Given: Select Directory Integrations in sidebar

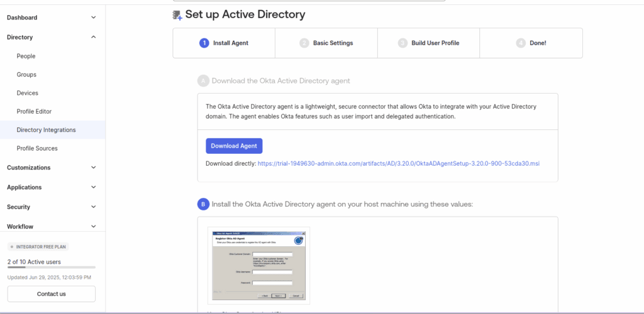Looking at the screenshot, I should (53, 130).
